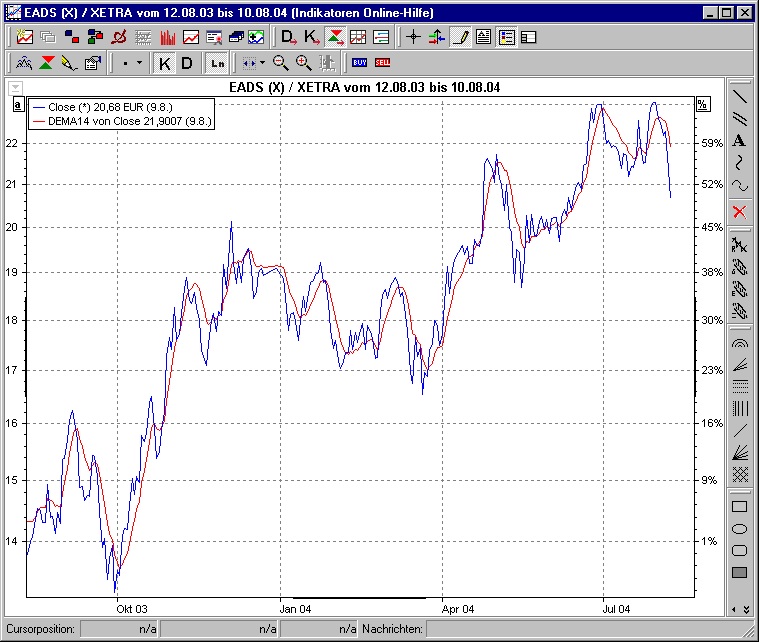Select the zoom in magnifier
This screenshot has height=642, width=759.
click(304, 63)
